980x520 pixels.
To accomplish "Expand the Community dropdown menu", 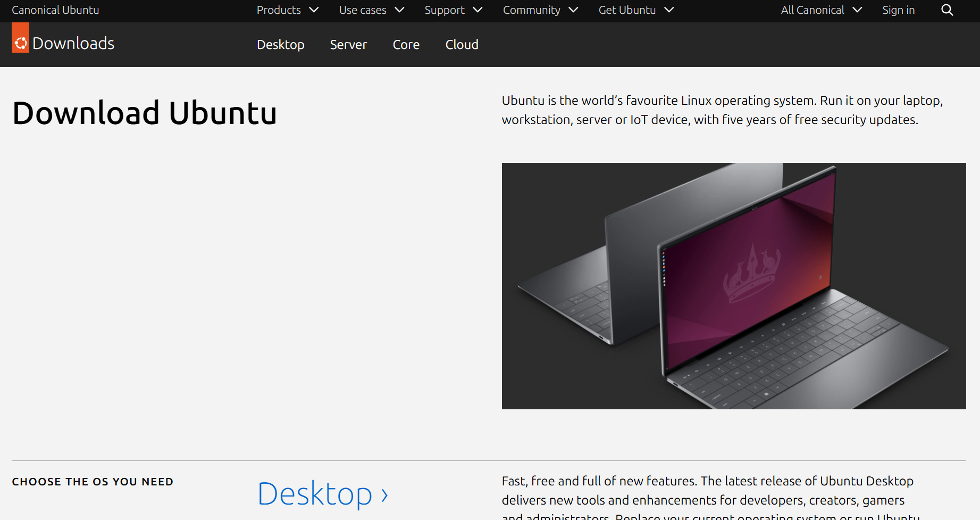I will pos(540,10).
